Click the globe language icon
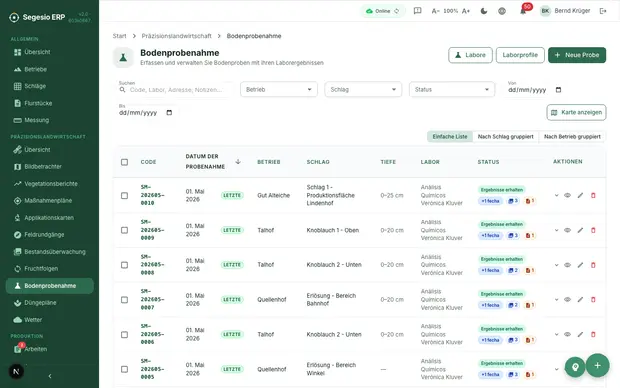The image size is (620, 388). [x=502, y=11]
